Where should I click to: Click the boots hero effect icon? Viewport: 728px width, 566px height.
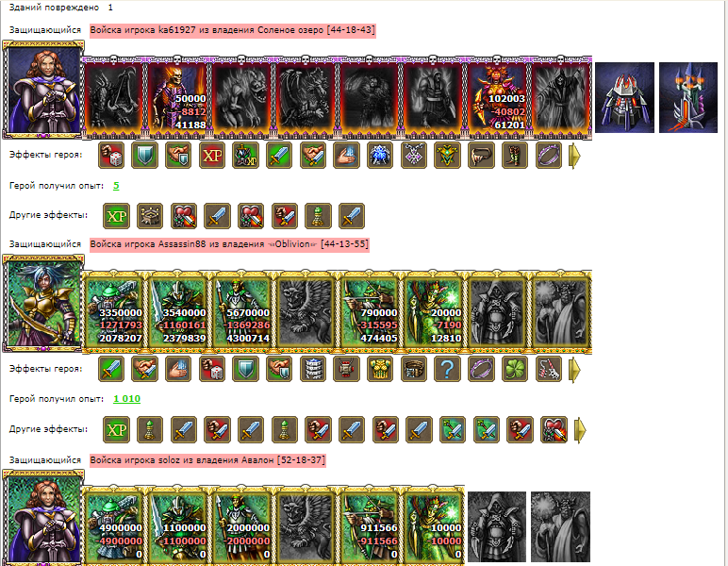coord(515,155)
